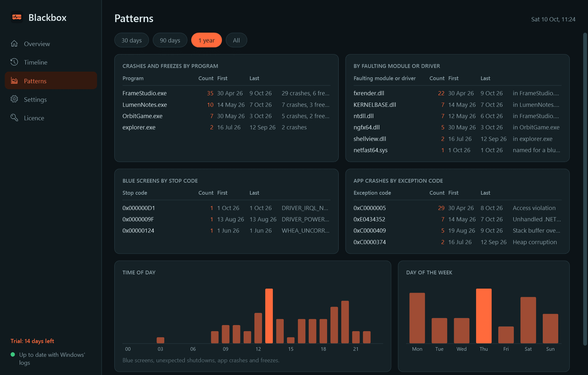Select the Thu bar in weekday chart

coord(484,316)
